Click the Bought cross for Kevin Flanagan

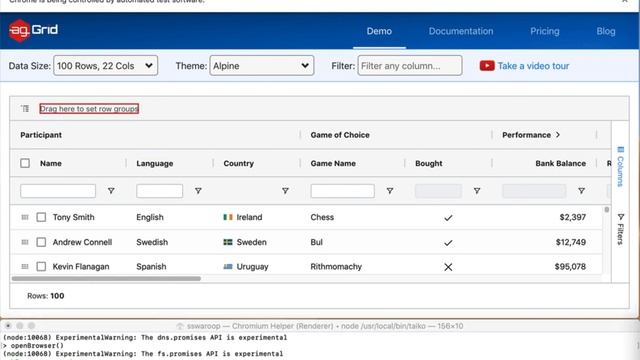coord(448,267)
